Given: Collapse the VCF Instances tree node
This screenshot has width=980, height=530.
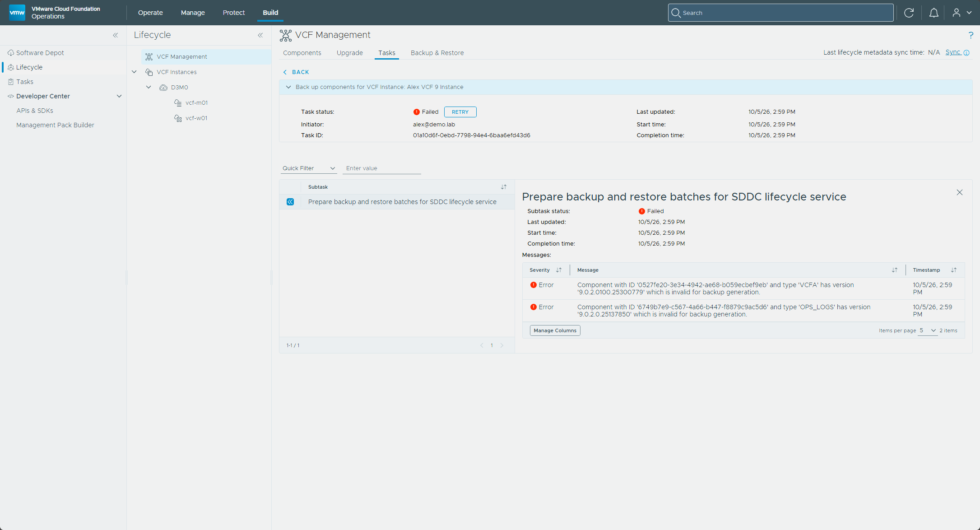Looking at the screenshot, I should pyautogui.click(x=134, y=72).
